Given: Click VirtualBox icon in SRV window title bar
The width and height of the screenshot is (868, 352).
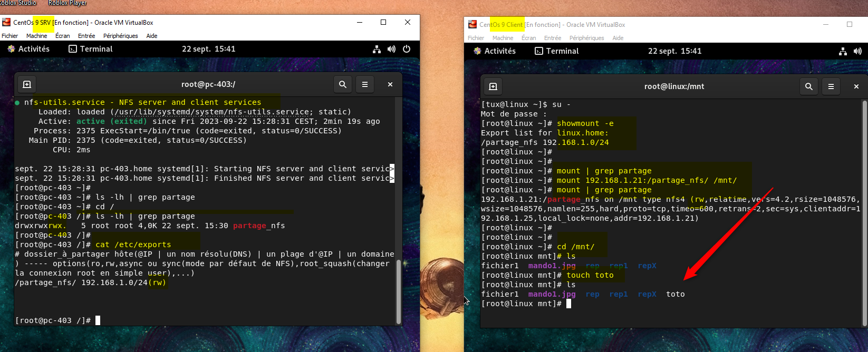Looking at the screenshot, I should coord(6,22).
